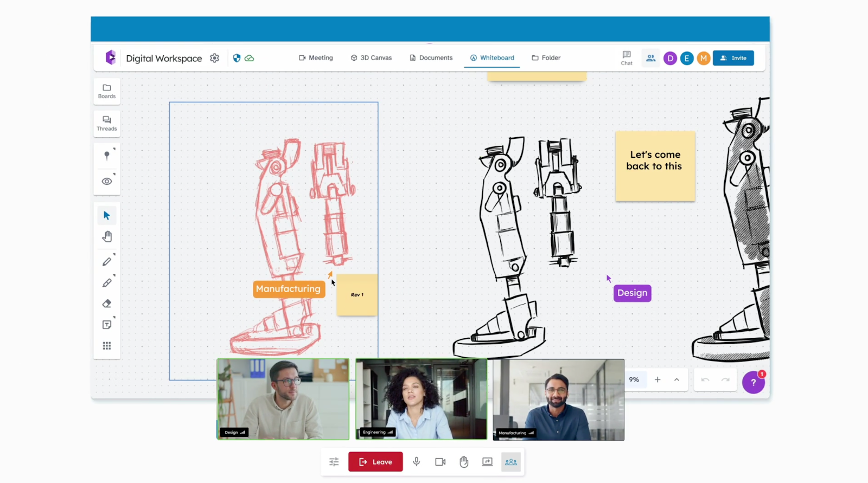This screenshot has width=868, height=483.
Task: Click the blue E user avatar
Action: pyautogui.click(x=687, y=58)
